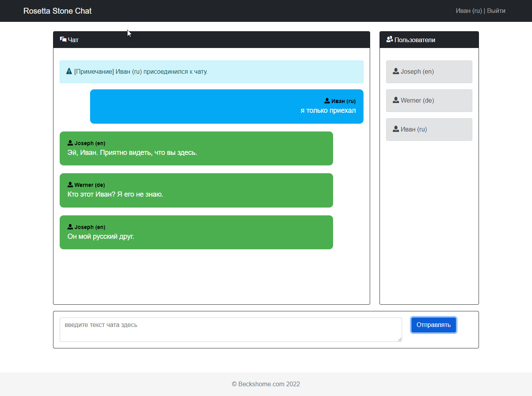Click the warning triangle icon in the join notice
The width and height of the screenshot is (532, 396).
click(x=69, y=71)
